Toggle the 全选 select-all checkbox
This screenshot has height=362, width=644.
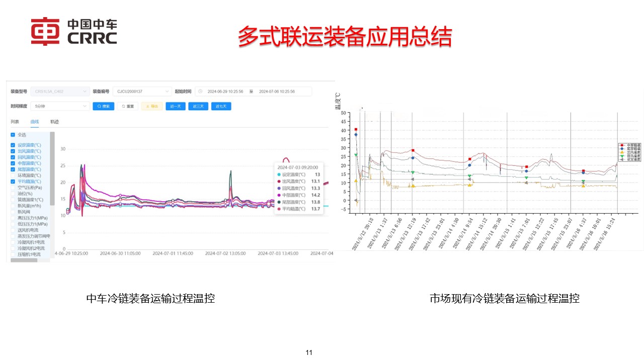pos(13,135)
